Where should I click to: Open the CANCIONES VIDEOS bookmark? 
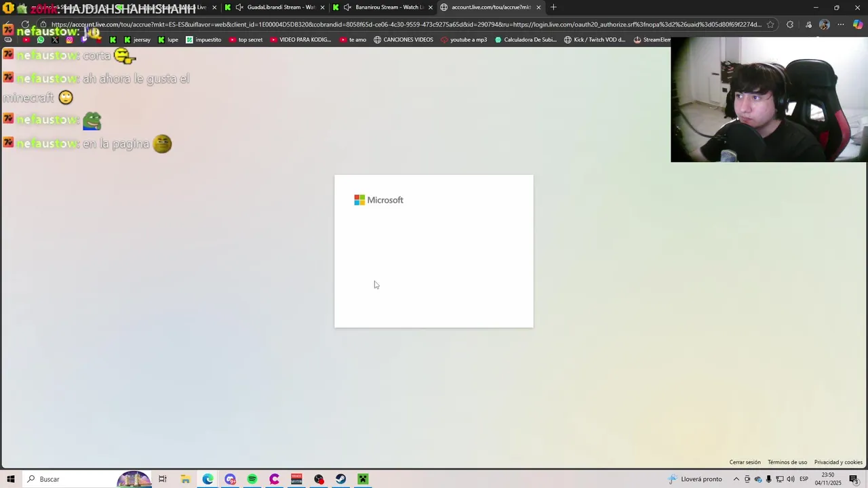[x=403, y=40]
